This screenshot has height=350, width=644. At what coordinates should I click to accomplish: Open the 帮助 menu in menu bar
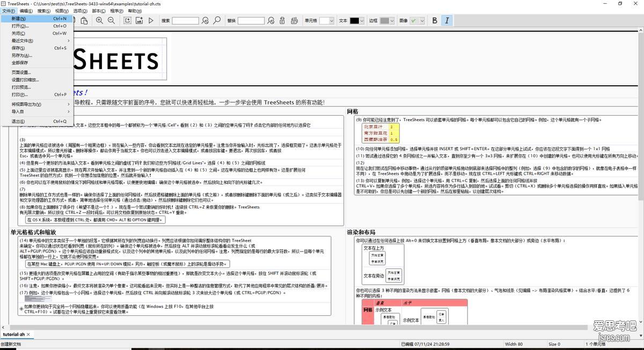point(135,11)
